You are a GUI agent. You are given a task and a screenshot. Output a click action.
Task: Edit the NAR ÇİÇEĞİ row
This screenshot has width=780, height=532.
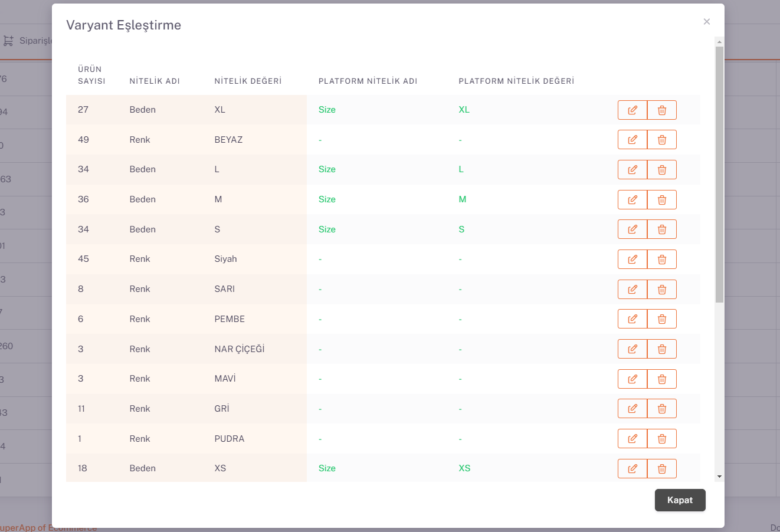(632, 349)
